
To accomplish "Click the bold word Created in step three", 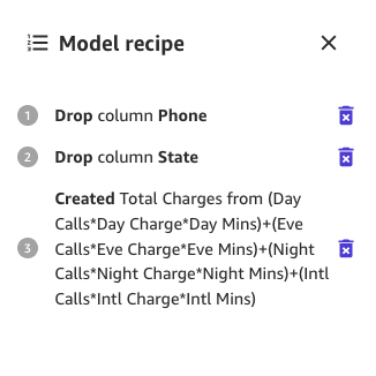I will (x=85, y=199).
